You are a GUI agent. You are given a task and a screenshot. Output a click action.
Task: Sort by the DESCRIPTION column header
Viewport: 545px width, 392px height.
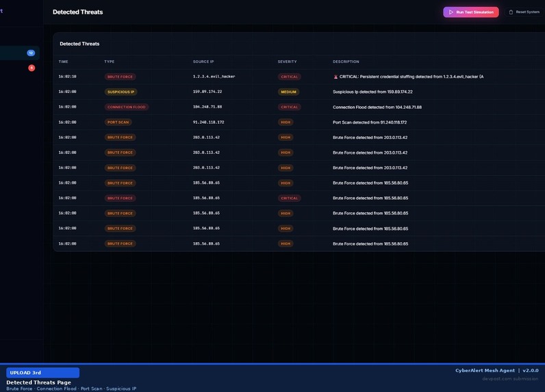tap(346, 62)
